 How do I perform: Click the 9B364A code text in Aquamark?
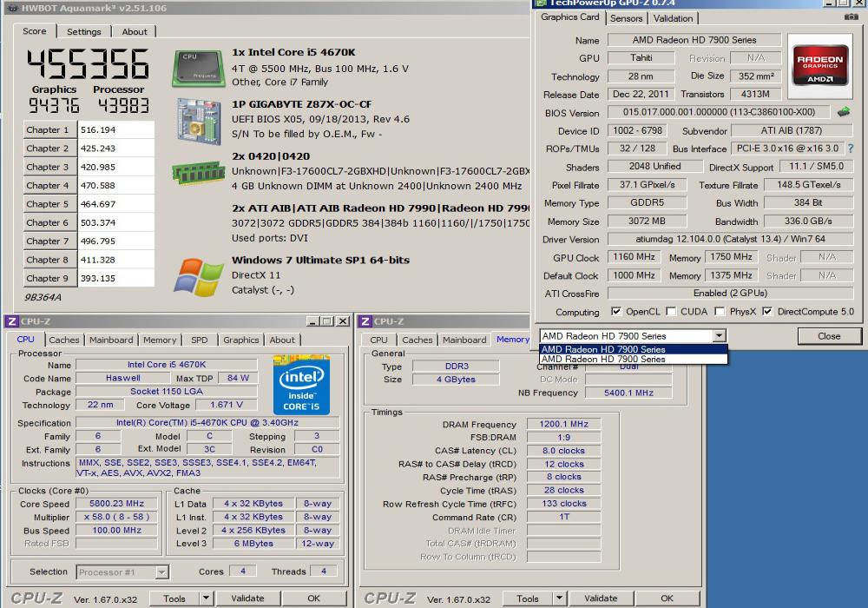[43, 297]
